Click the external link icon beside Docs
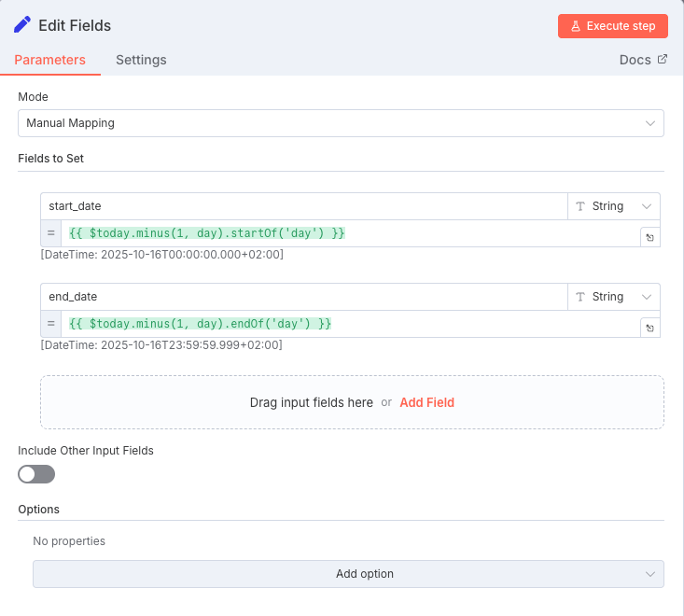 pyautogui.click(x=663, y=60)
